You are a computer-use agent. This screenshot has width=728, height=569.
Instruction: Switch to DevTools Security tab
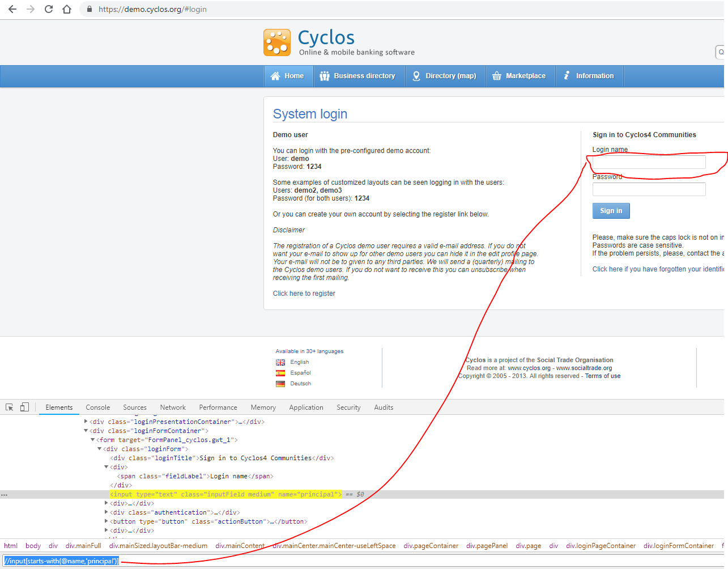[348, 407]
